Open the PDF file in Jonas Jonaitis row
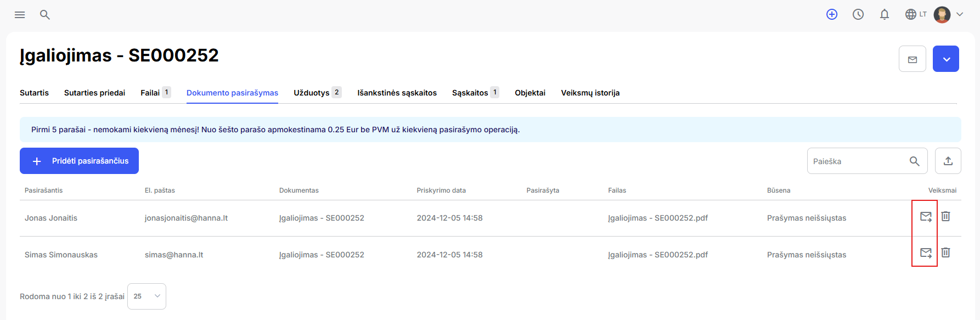Screen dimensions: 980x320 [x=658, y=218]
